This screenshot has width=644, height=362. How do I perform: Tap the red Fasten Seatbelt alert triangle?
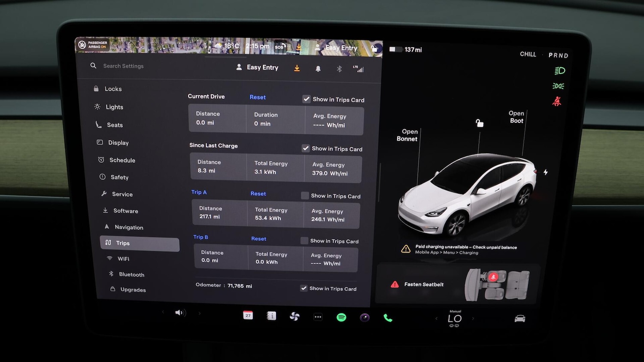395,284
